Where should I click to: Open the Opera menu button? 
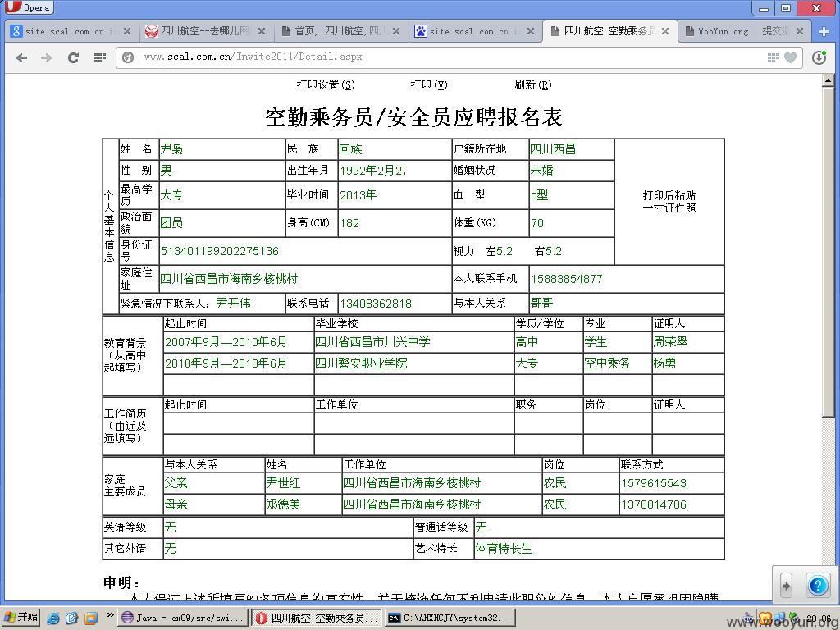coord(28,7)
